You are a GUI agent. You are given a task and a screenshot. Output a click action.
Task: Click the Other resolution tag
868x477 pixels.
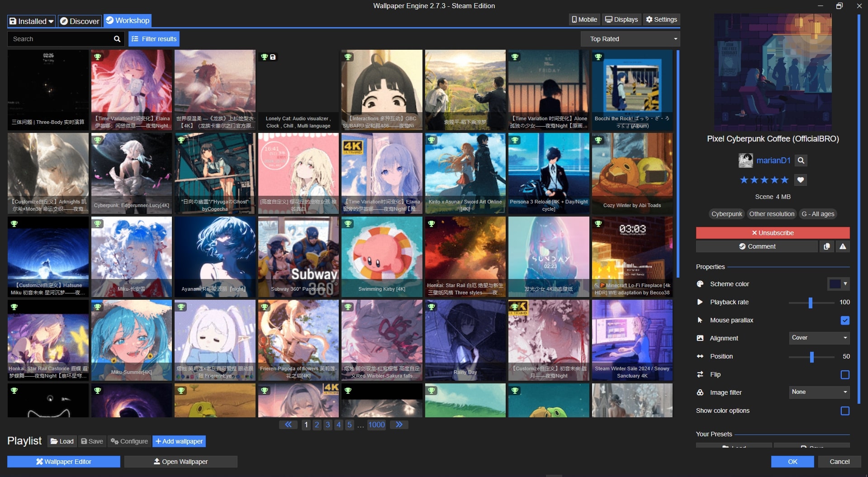[771, 214]
